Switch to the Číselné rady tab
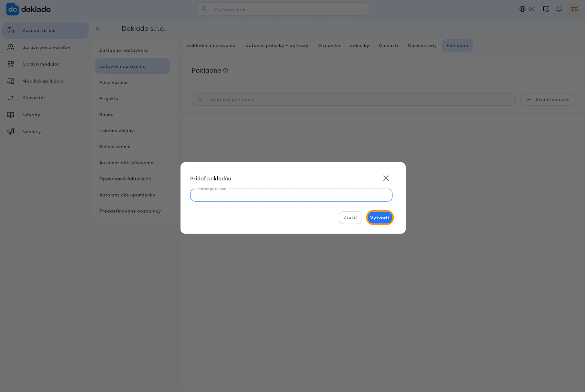 click(x=422, y=46)
